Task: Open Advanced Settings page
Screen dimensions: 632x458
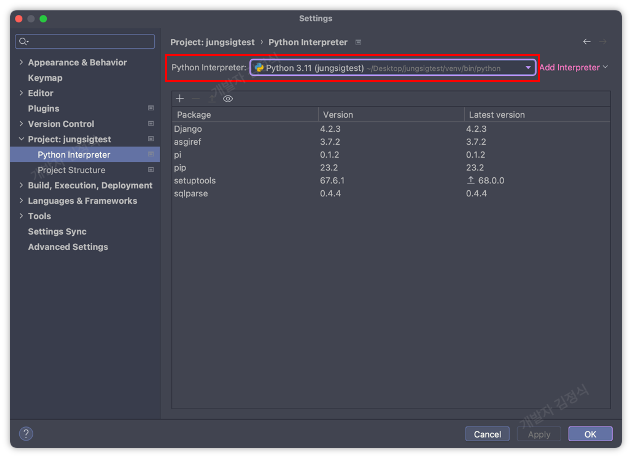Action: tap(68, 247)
